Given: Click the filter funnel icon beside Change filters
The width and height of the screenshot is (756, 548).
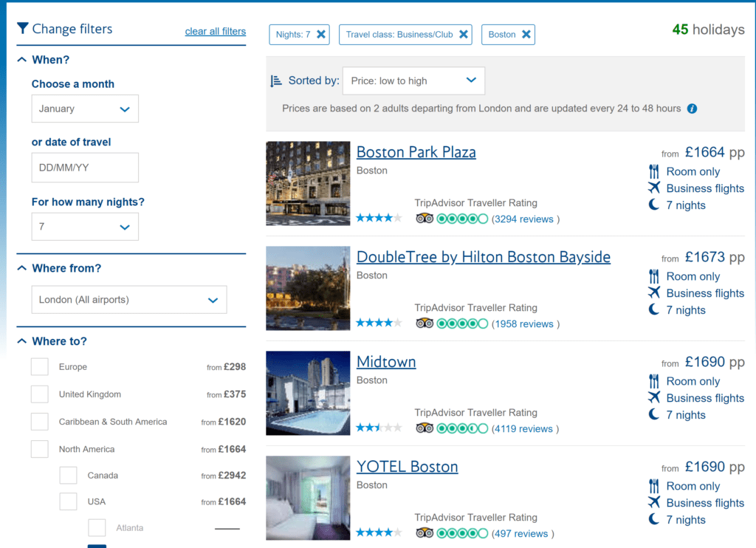Looking at the screenshot, I should coord(22,29).
